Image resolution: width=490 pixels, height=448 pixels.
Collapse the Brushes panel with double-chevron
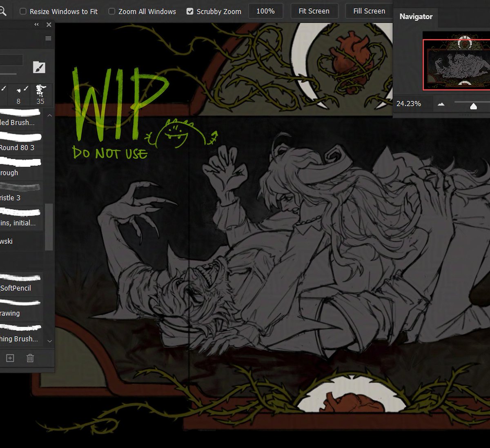[36, 24]
